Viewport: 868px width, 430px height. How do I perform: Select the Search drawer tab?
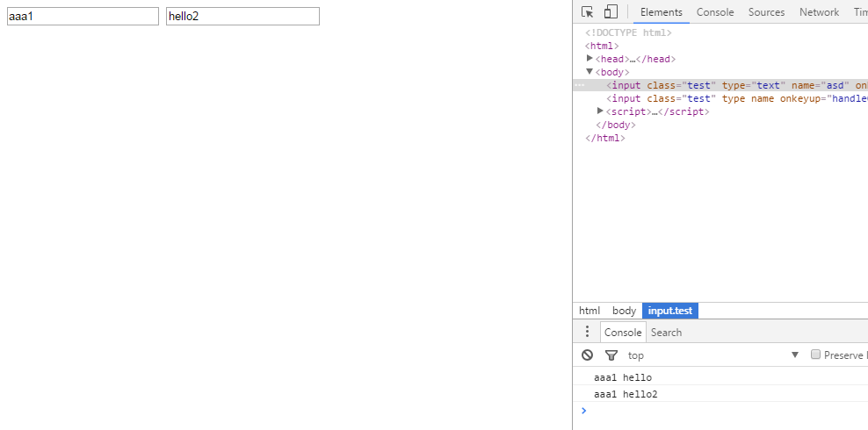click(x=666, y=333)
